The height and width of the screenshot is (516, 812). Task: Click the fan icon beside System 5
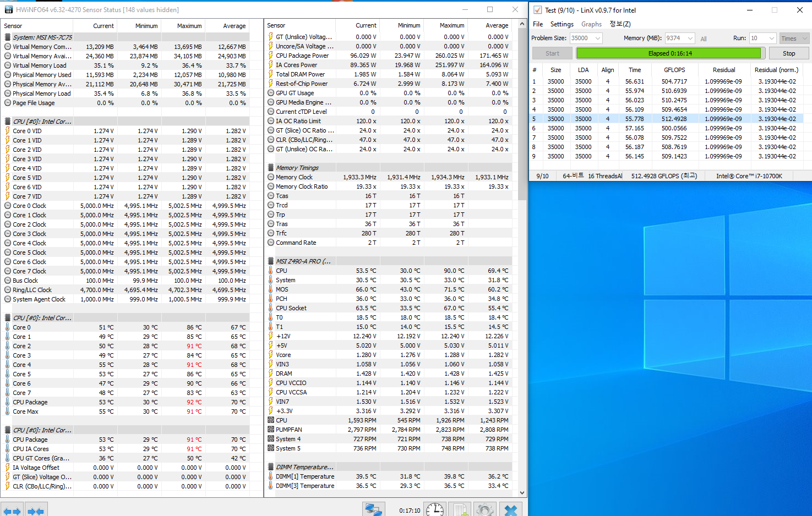pyautogui.click(x=271, y=448)
